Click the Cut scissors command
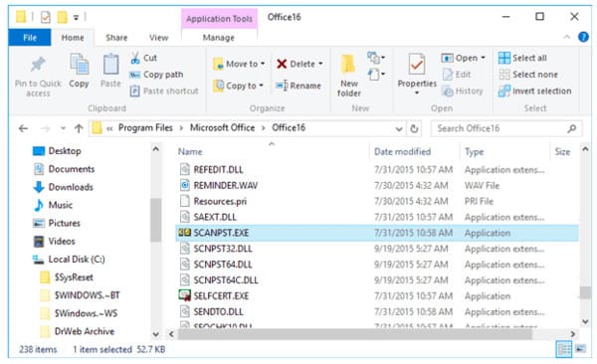 tap(143, 58)
